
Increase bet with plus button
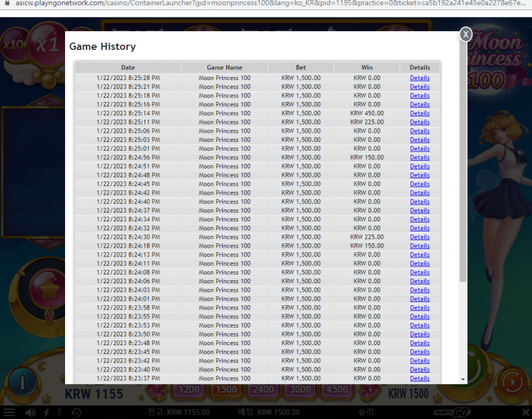[x=370, y=390]
